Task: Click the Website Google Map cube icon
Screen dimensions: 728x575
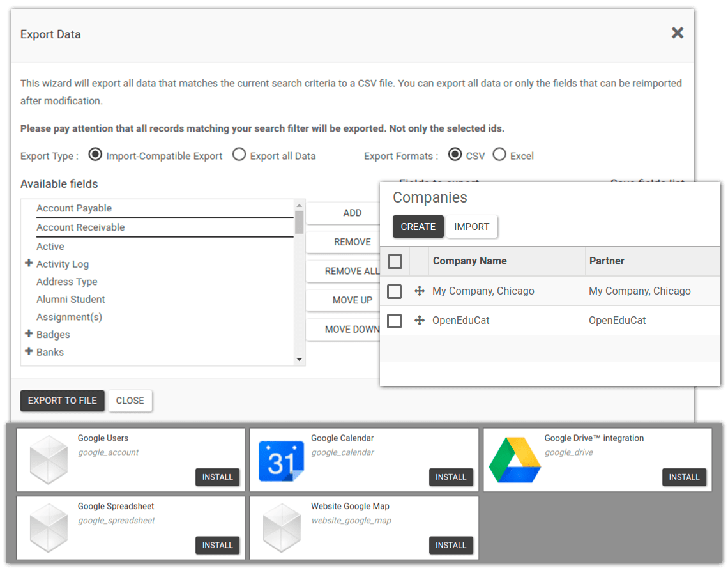Action: click(x=282, y=528)
